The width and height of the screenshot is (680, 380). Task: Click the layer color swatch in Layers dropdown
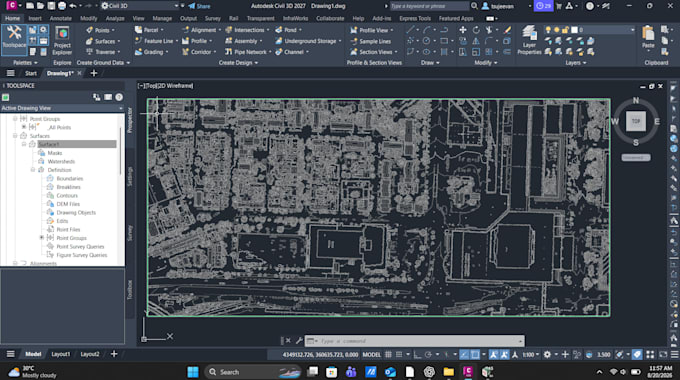click(x=574, y=29)
